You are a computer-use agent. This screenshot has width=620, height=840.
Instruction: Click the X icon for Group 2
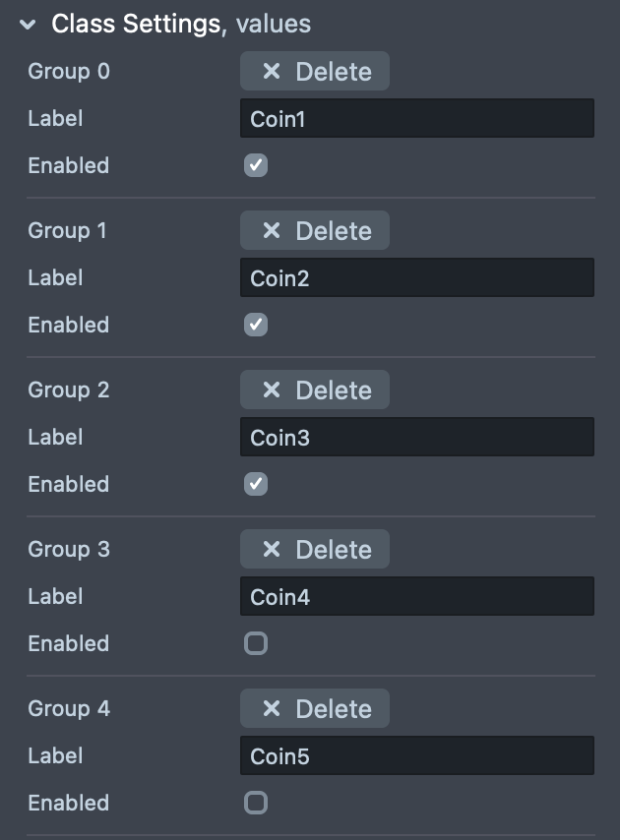(273, 390)
